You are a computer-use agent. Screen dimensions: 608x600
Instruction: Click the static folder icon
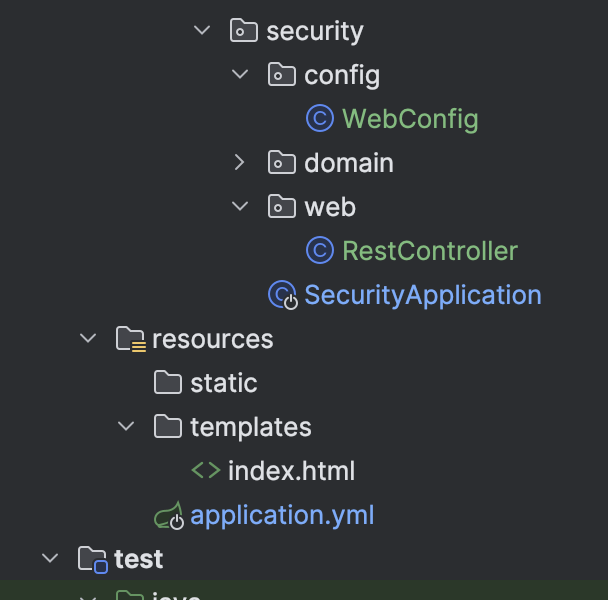pyautogui.click(x=168, y=383)
